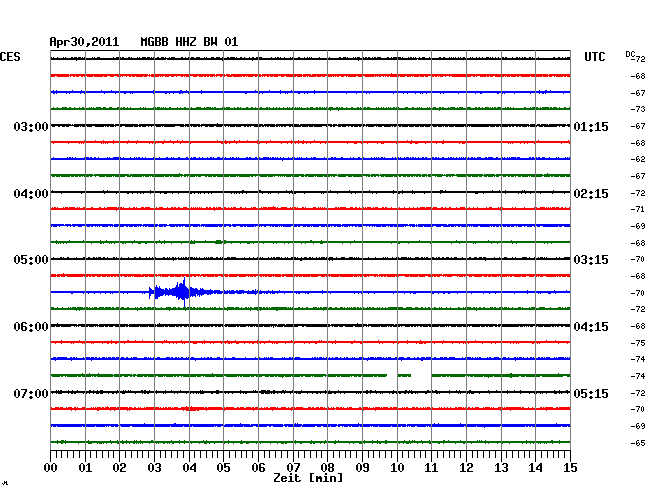
Task: Click the 05:15 UTC time label
Action: tap(591, 393)
